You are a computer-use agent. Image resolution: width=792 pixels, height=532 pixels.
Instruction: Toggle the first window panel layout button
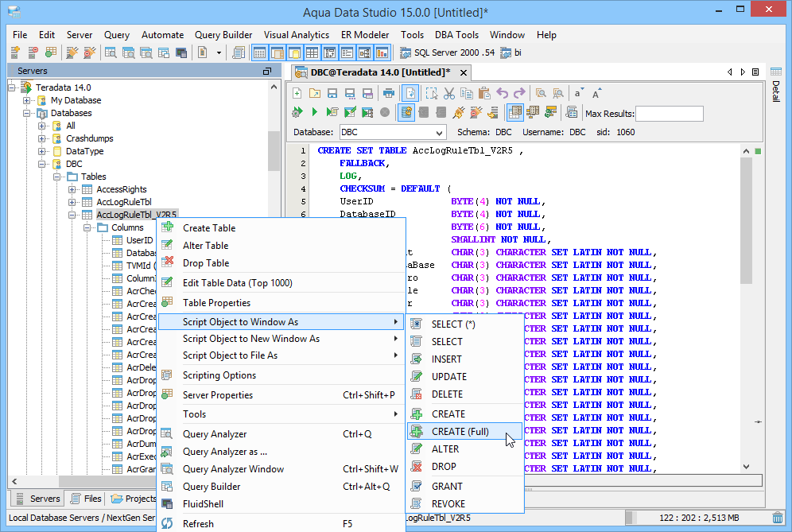point(259,52)
